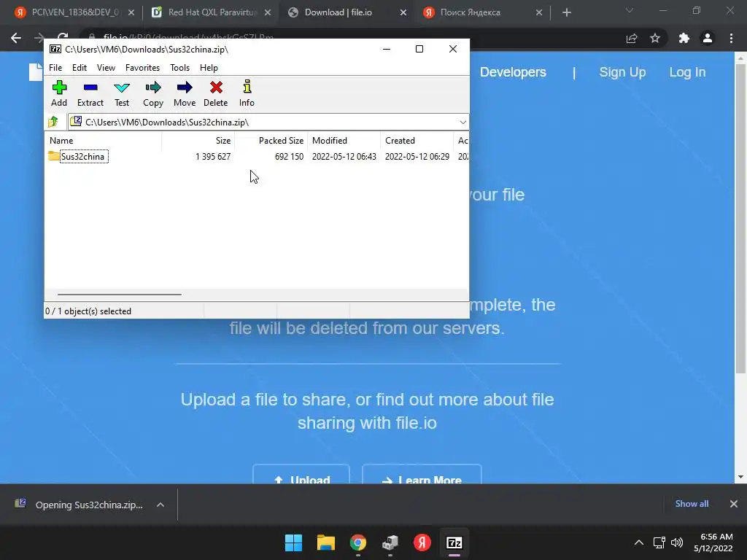Bookmark this page with star icon
The image size is (747, 560).
pos(655,38)
